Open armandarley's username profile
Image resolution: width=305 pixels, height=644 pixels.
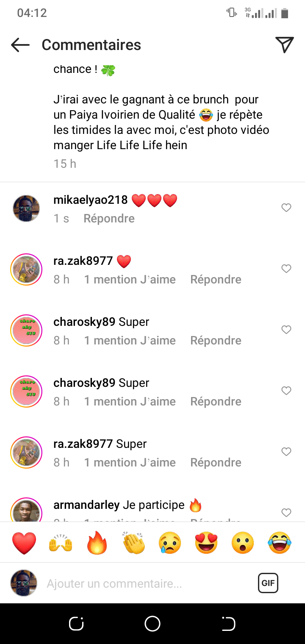coord(86,505)
